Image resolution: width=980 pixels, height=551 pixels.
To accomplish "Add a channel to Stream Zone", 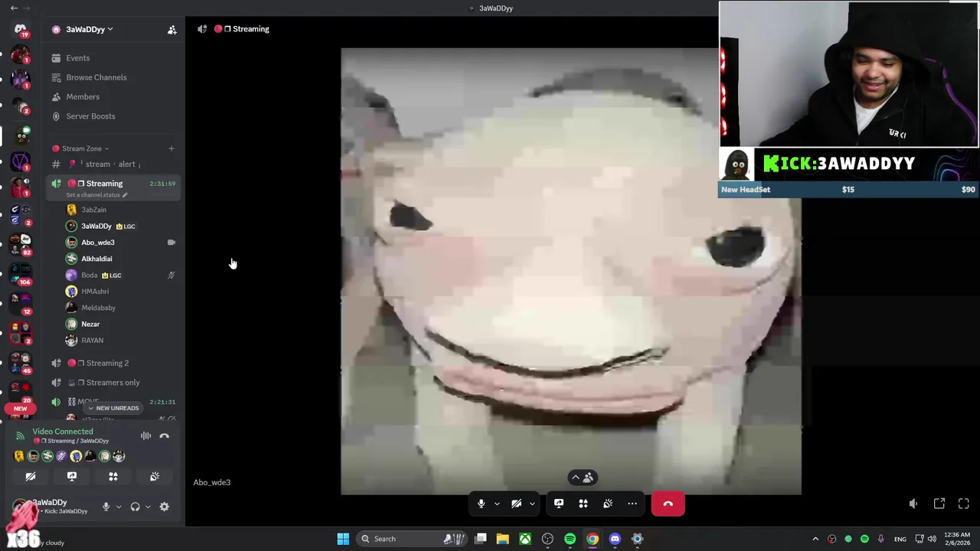I will (x=171, y=148).
